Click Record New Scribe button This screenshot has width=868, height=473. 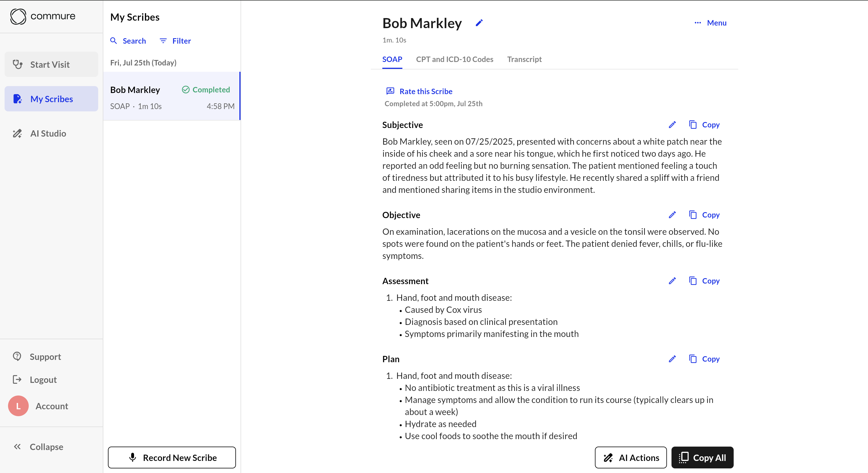click(172, 458)
